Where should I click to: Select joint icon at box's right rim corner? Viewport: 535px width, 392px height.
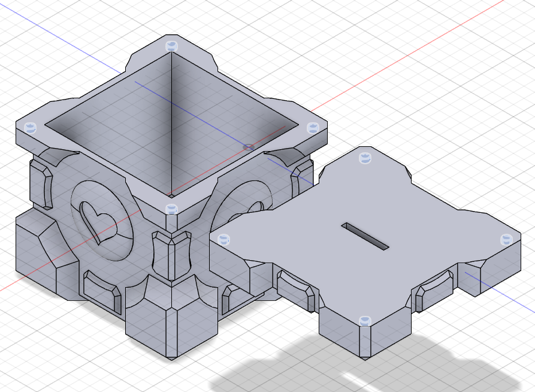(x=313, y=128)
